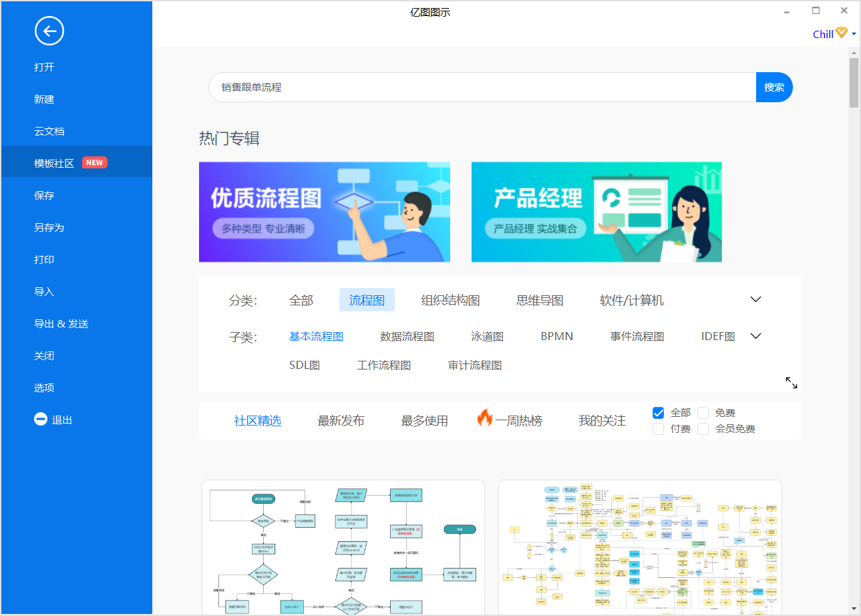Viewport: 861px width, 616px height.
Task: Choose the 基本流程图 subcategory
Action: [x=316, y=336]
